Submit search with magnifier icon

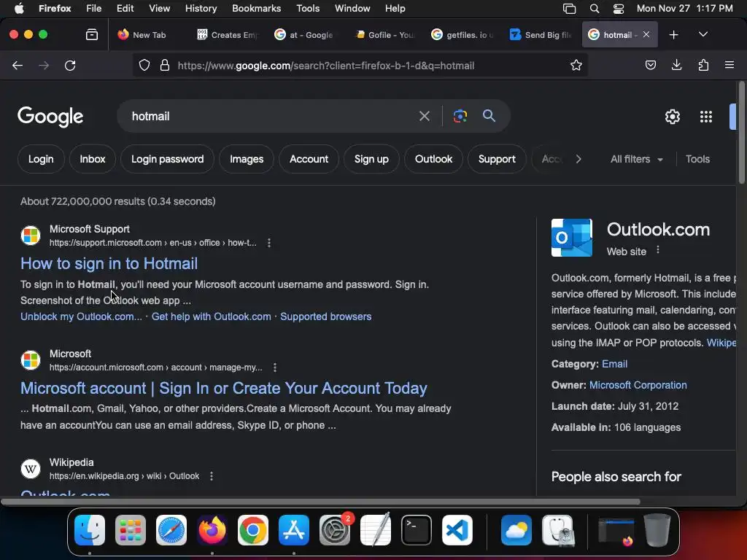pos(489,116)
